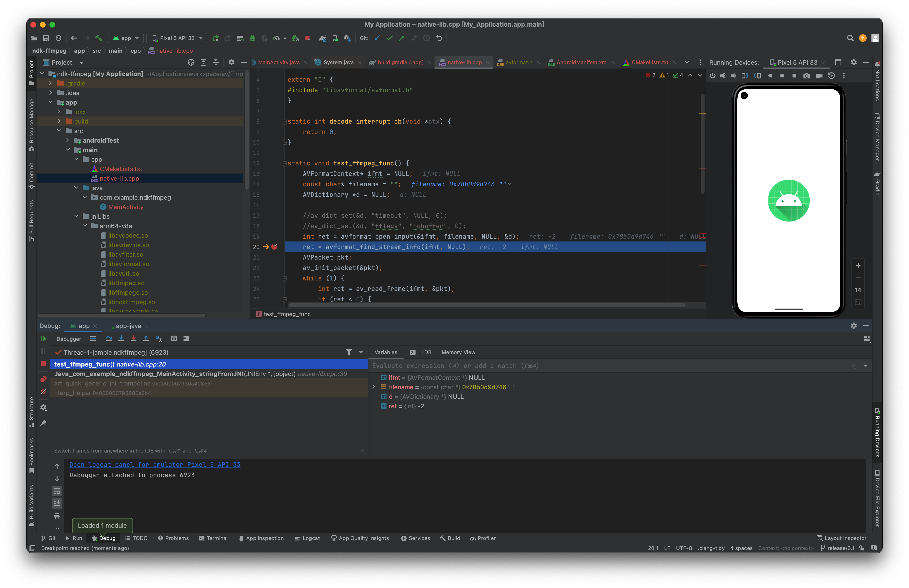The width and height of the screenshot is (909, 588).
Task: Select Step Into in the debugger toolbar
Action: (x=121, y=339)
